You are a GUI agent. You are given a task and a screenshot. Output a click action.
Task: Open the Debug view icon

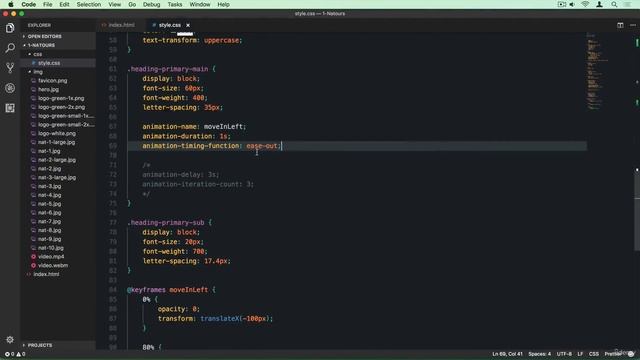(x=10, y=88)
